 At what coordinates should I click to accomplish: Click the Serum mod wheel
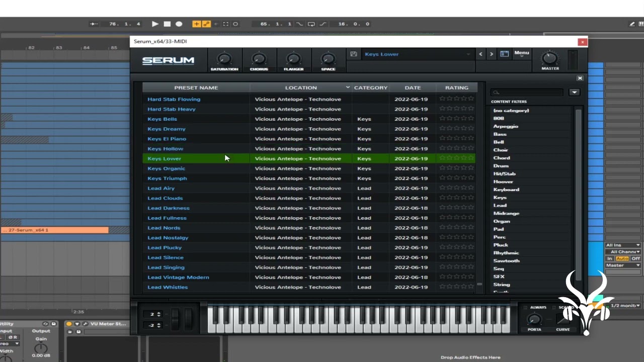click(189, 319)
